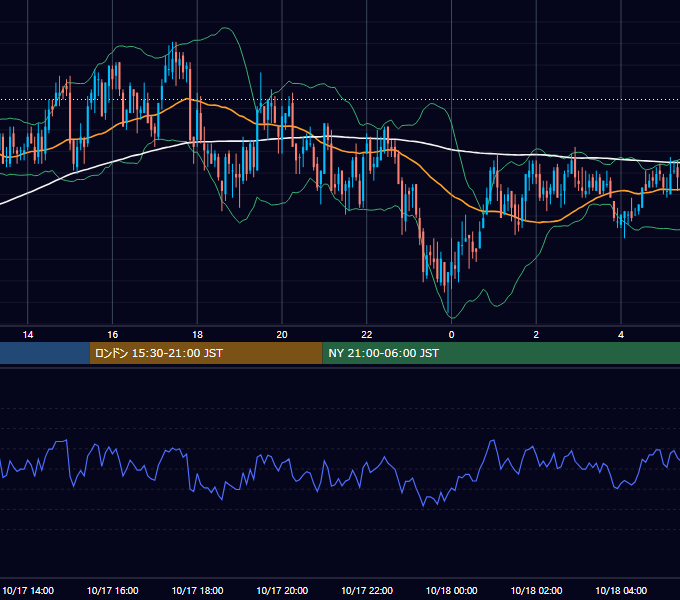
Task: Click the blue session bar before ロンドン
Action: (x=45, y=353)
